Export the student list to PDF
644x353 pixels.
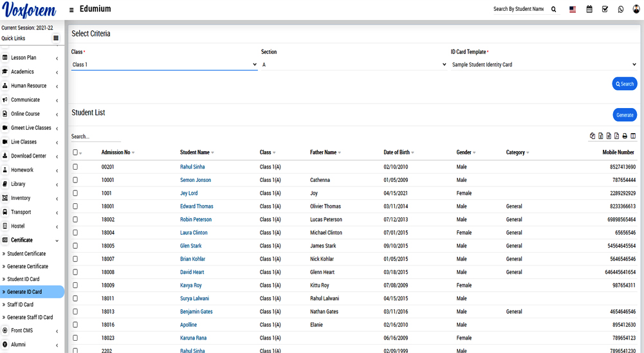616,136
